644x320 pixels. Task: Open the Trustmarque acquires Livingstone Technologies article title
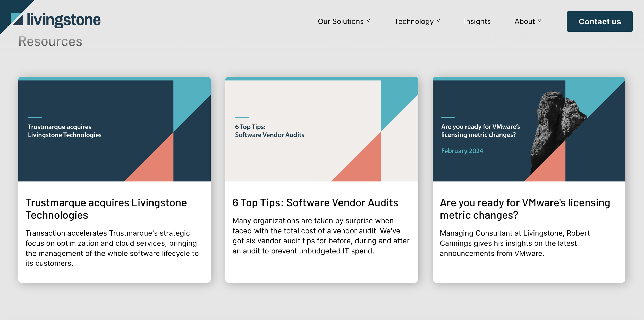click(106, 209)
